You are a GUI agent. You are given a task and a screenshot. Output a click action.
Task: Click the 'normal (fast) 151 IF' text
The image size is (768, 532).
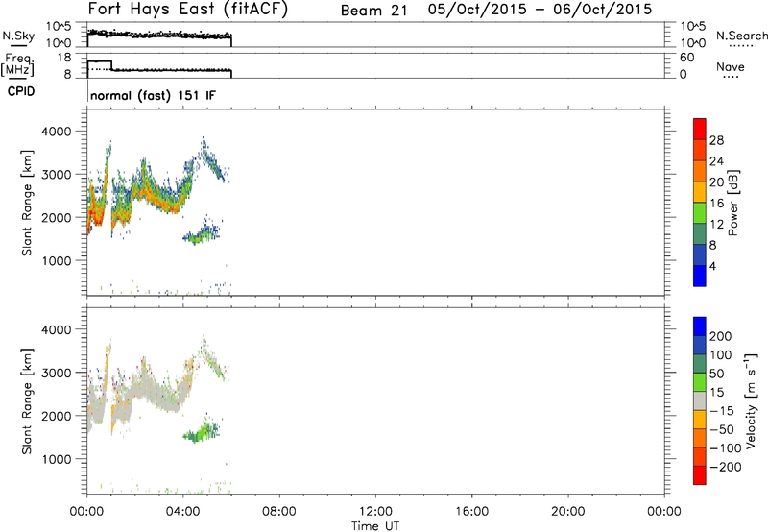click(153, 95)
